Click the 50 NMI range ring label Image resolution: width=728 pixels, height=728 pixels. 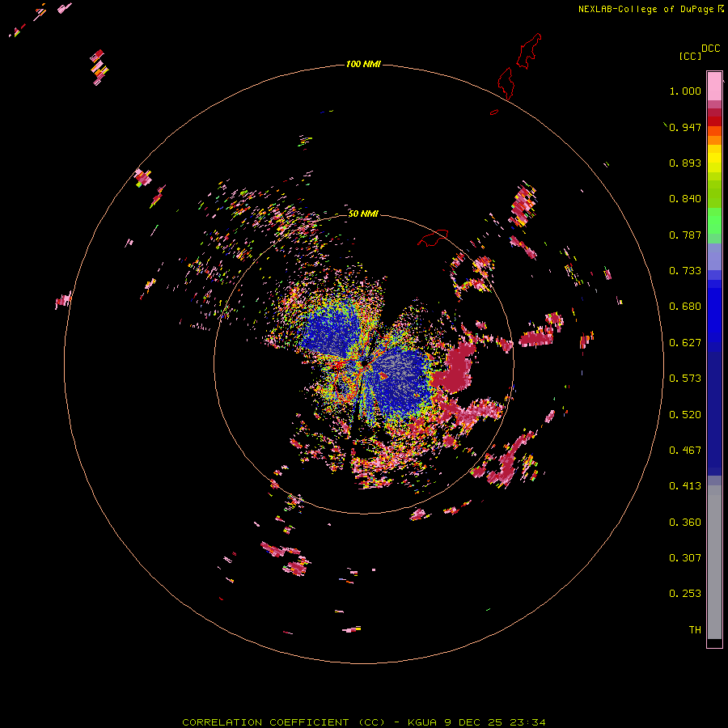(x=363, y=214)
